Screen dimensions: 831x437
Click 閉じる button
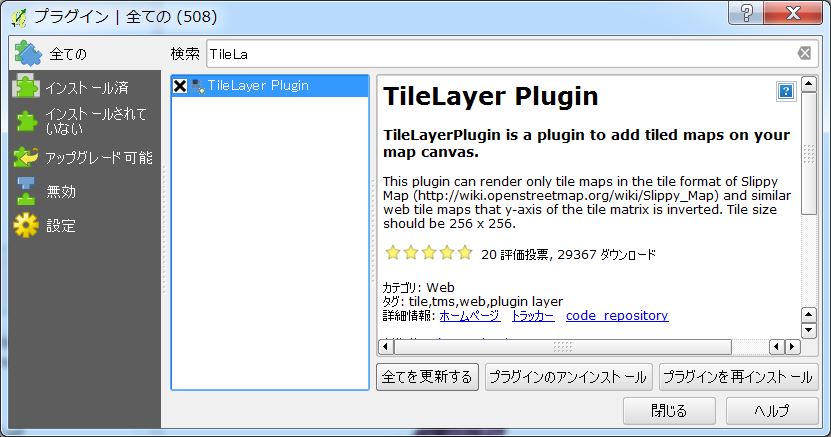pos(669,411)
